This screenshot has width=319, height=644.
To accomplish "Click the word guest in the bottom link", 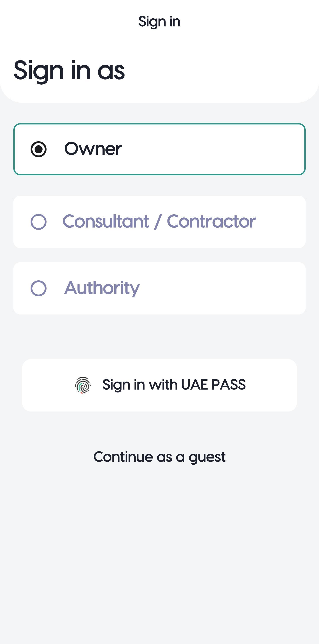I will [207, 458].
